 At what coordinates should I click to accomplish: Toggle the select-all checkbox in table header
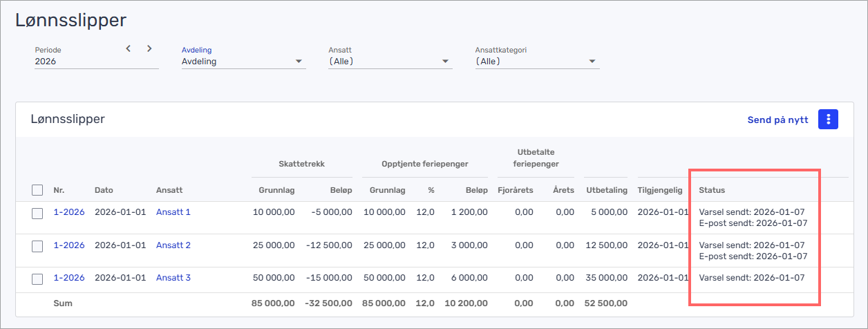(37, 190)
